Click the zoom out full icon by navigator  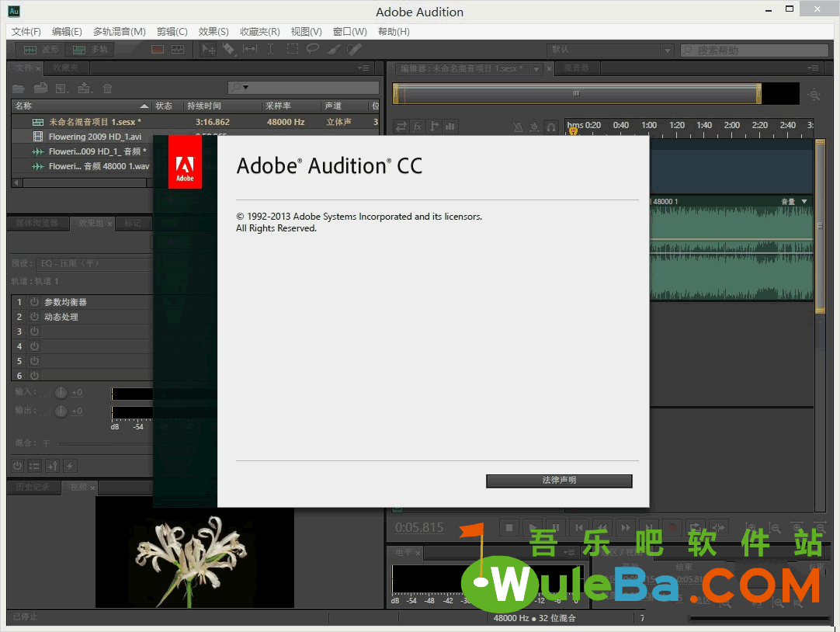point(814,95)
